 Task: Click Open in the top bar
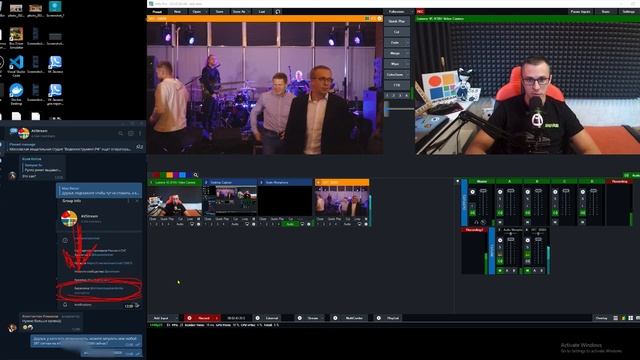click(196, 11)
